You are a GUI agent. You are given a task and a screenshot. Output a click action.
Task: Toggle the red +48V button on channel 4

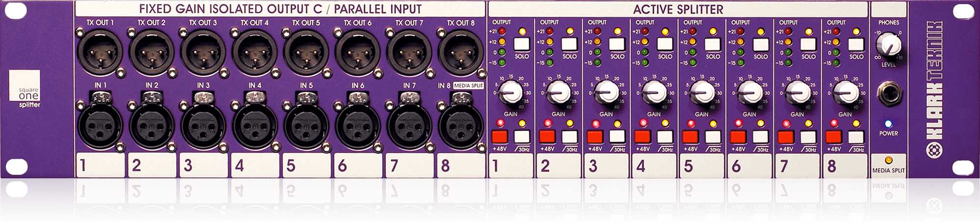click(x=643, y=137)
